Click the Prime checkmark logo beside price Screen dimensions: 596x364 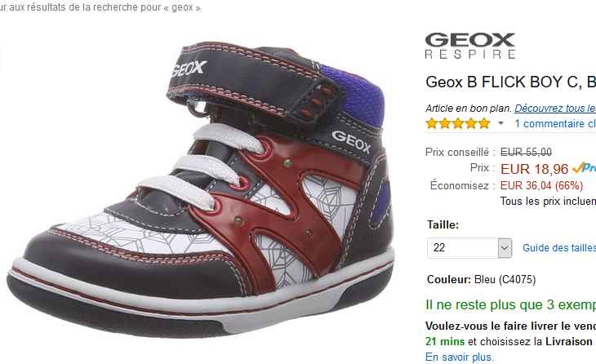click(x=584, y=167)
